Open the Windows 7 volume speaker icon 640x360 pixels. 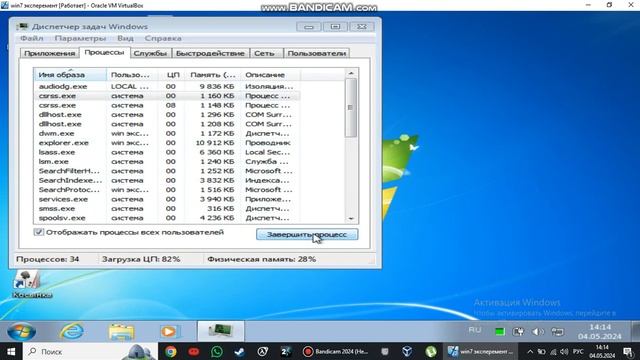(538, 331)
